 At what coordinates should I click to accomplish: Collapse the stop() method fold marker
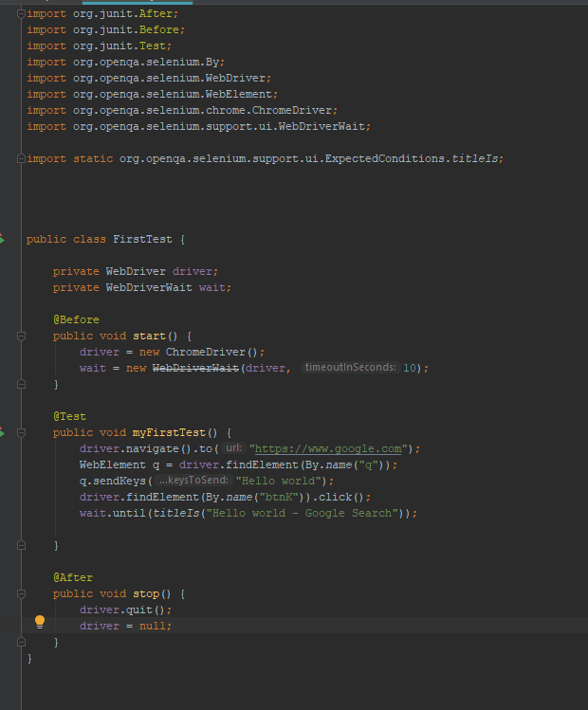[x=21, y=593]
